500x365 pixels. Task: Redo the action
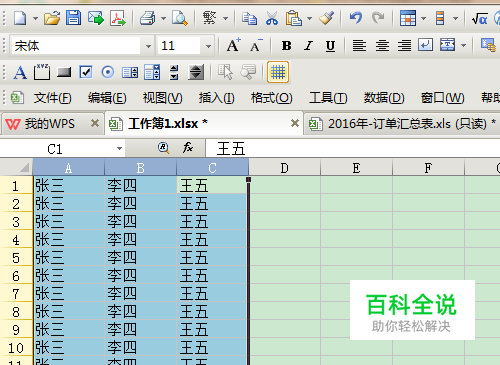[x=378, y=18]
